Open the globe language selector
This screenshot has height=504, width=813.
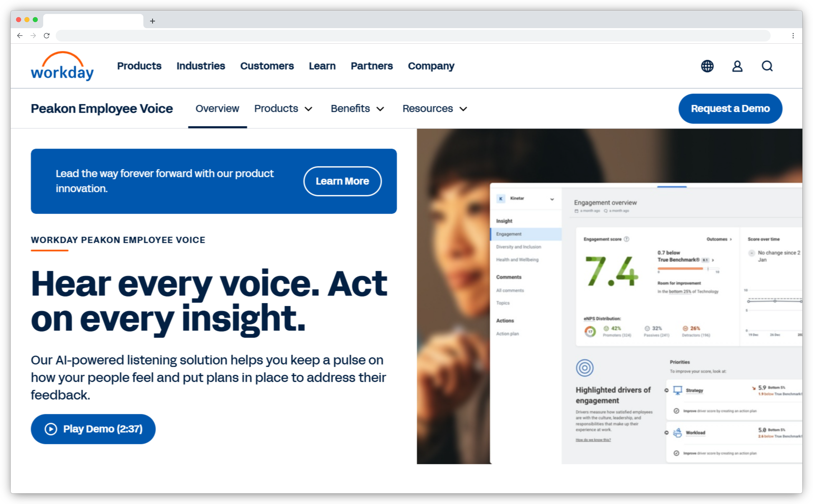pyautogui.click(x=707, y=66)
